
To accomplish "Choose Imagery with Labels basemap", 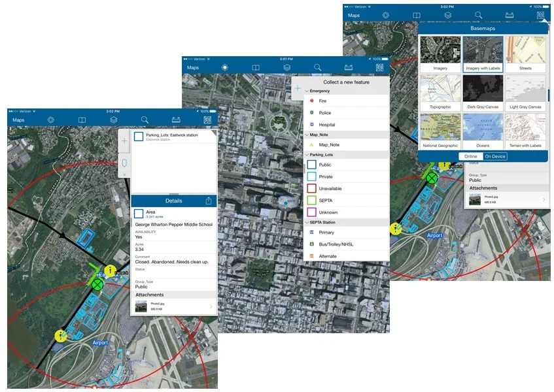I will tap(483, 54).
